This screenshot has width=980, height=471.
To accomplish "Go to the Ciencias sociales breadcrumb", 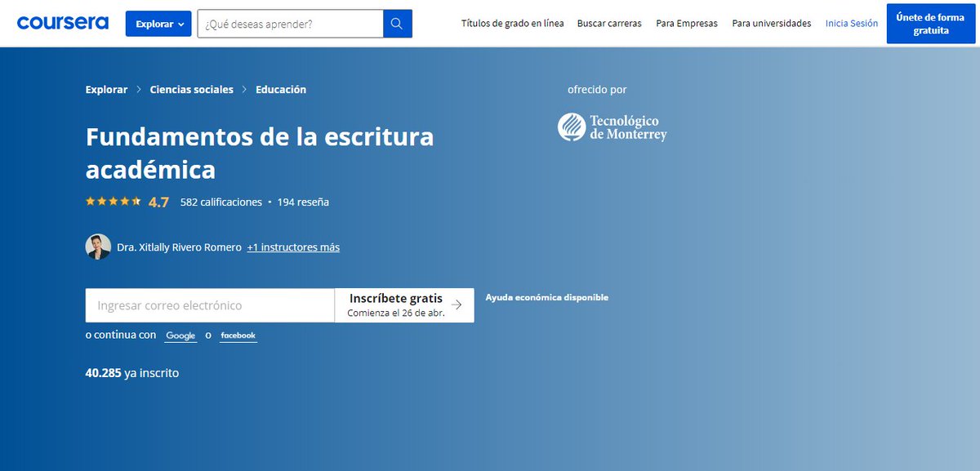I will (x=192, y=90).
